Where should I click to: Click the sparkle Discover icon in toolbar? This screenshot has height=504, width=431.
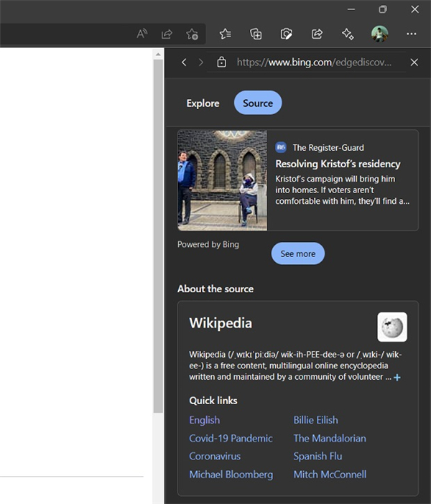pos(348,34)
